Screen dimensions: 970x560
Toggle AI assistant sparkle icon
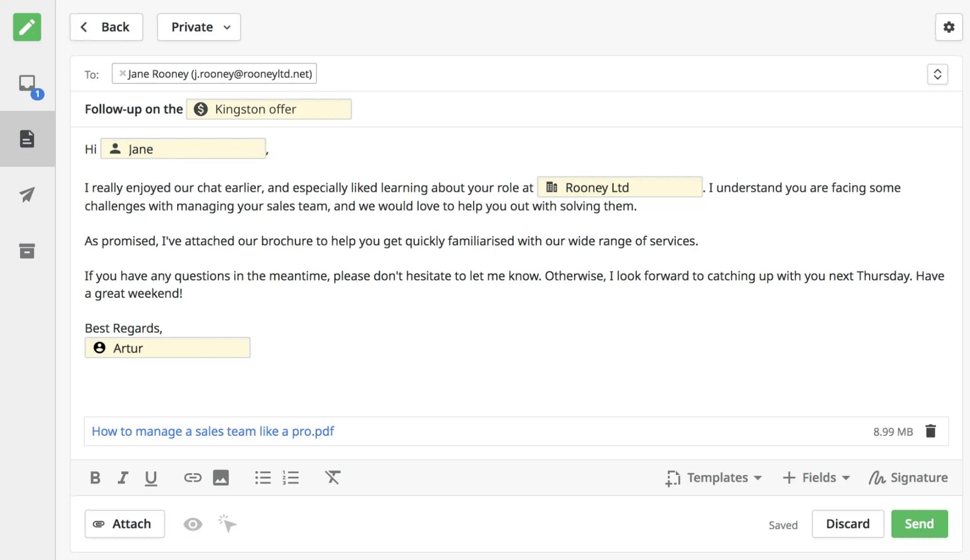click(227, 523)
